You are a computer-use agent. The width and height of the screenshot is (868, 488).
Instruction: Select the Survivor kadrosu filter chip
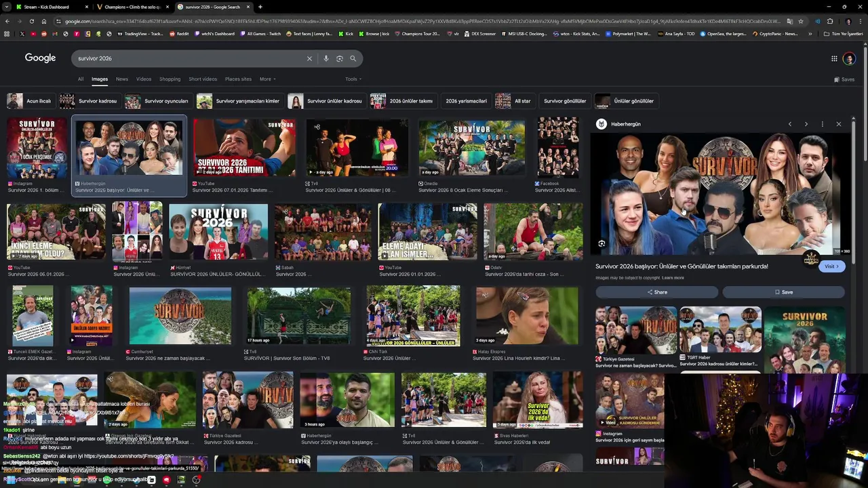pyautogui.click(x=89, y=101)
